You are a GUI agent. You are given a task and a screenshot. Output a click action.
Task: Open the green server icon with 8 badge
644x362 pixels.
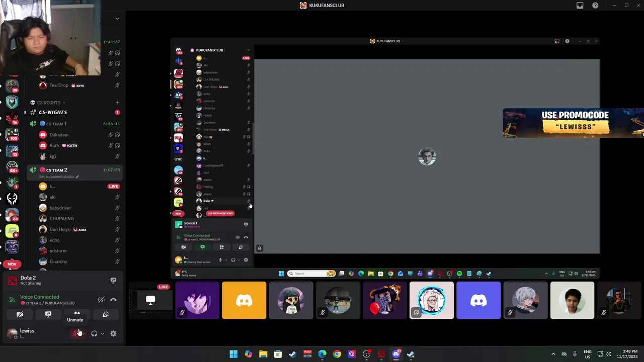(x=12, y=231)
